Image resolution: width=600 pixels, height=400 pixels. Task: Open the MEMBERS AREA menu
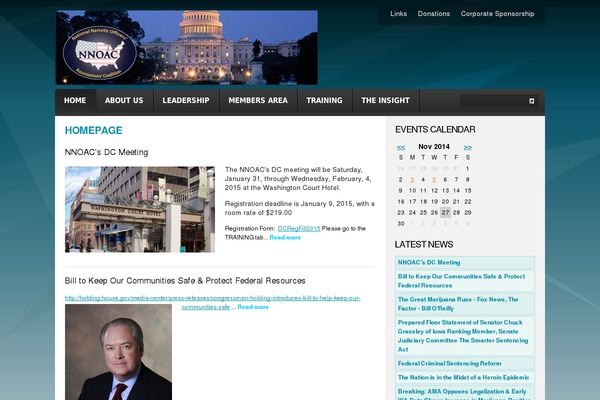(x=258, y=101)
